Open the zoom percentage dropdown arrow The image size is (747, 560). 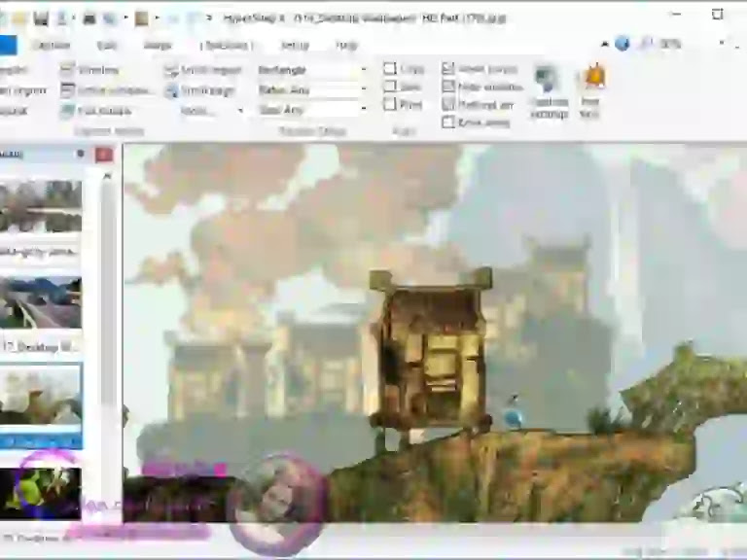(722, 43)
